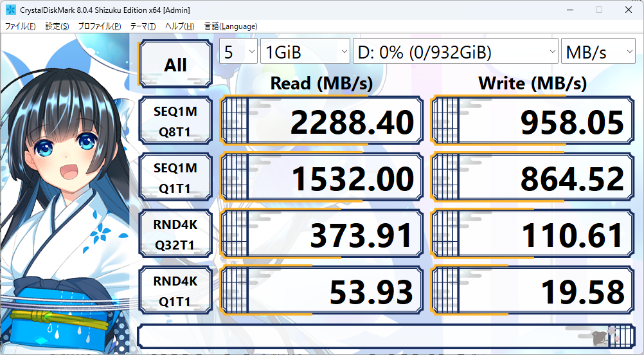
Task: Open the test count dropdown showing 5
Action: coord(238,51)
